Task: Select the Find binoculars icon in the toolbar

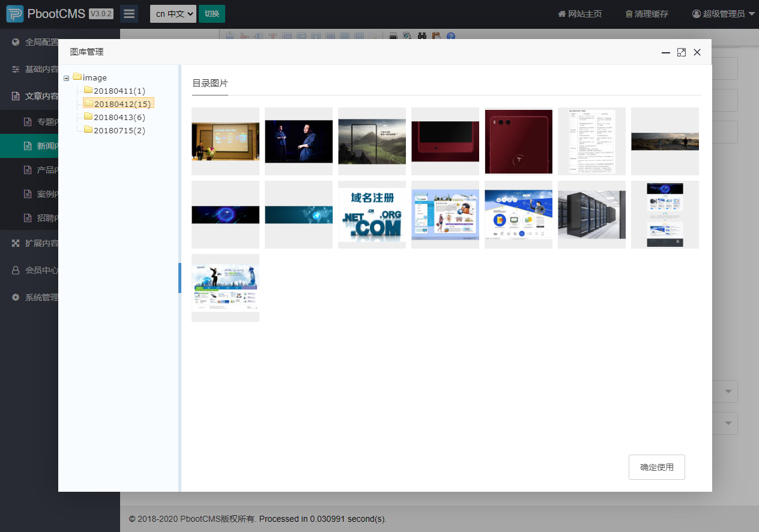Action: pos(422,36)
